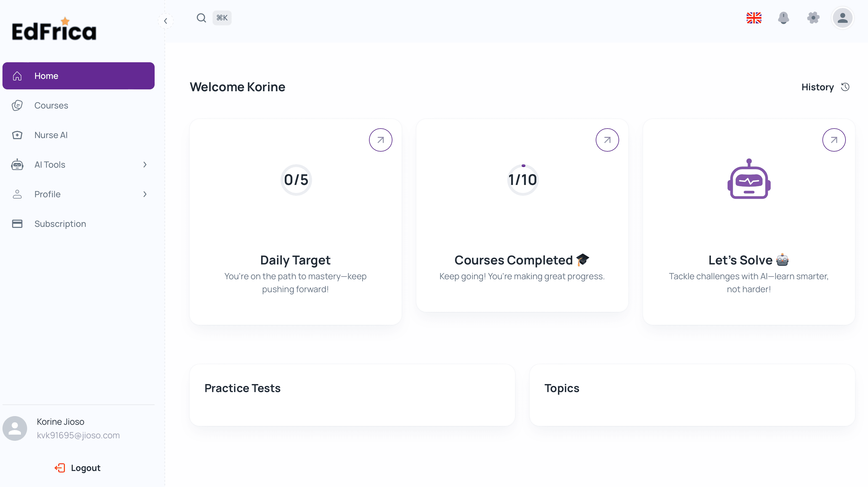
Task: Open Let's Solve card arrow icon
Action: point(834,140)
